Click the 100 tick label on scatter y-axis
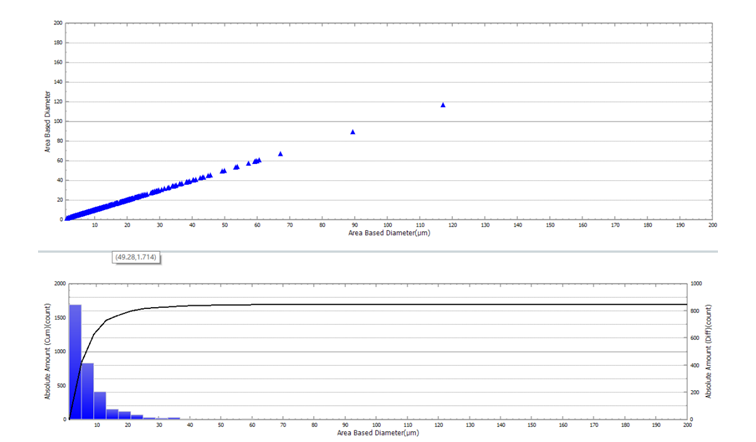 57,121
